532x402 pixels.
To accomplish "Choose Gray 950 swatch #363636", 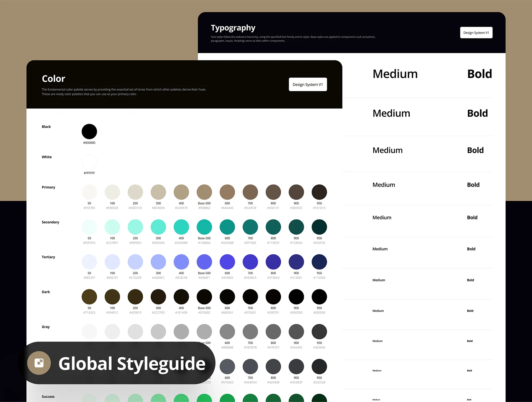I will coord(319,332).
